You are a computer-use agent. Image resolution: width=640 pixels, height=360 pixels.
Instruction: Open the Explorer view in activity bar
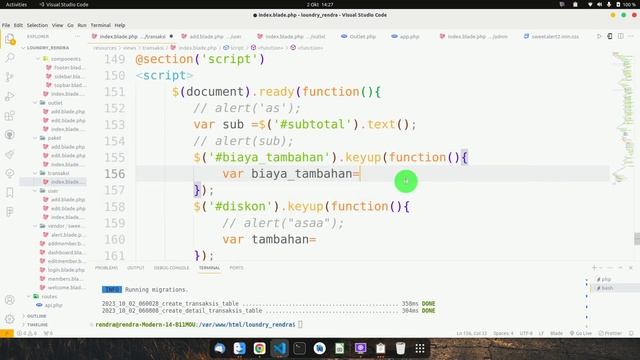click(10, 39)
